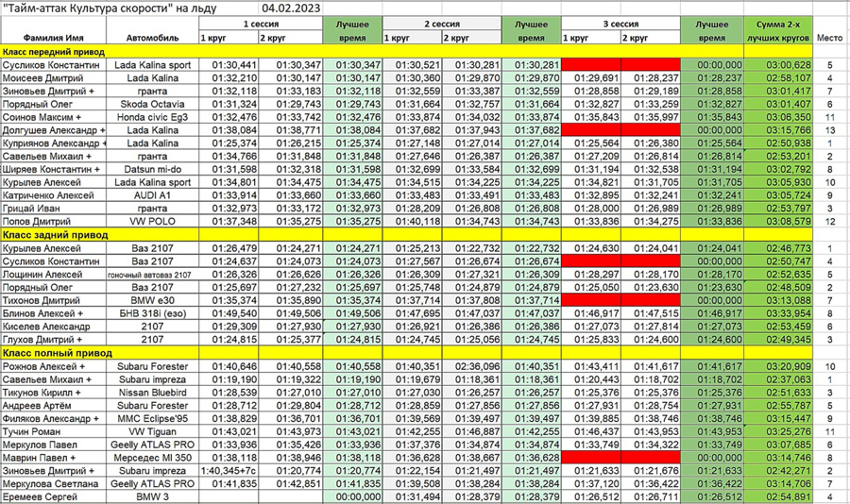Select the "VW Tiguan" car cell

(152, 430)
